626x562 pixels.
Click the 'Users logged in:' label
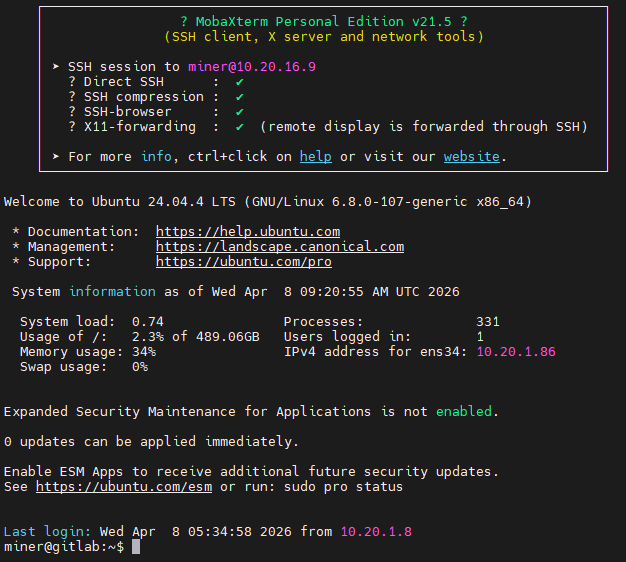tap(347, 337)
